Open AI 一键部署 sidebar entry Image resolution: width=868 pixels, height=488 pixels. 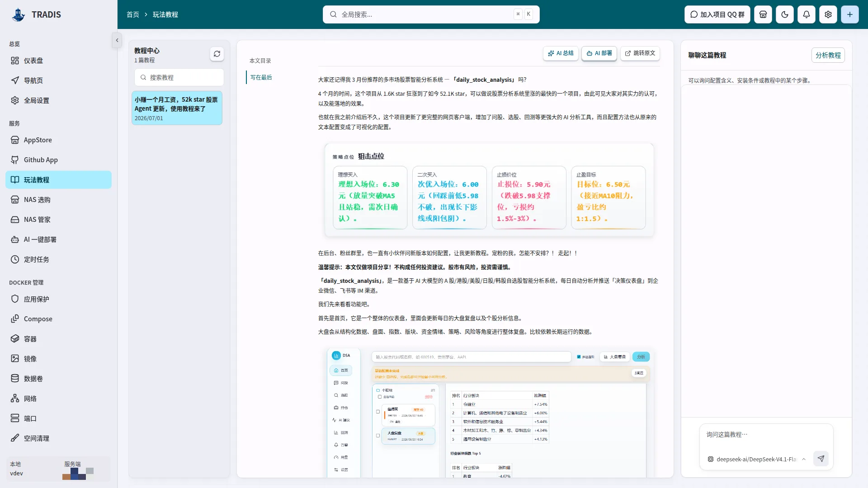pos(58,239)
